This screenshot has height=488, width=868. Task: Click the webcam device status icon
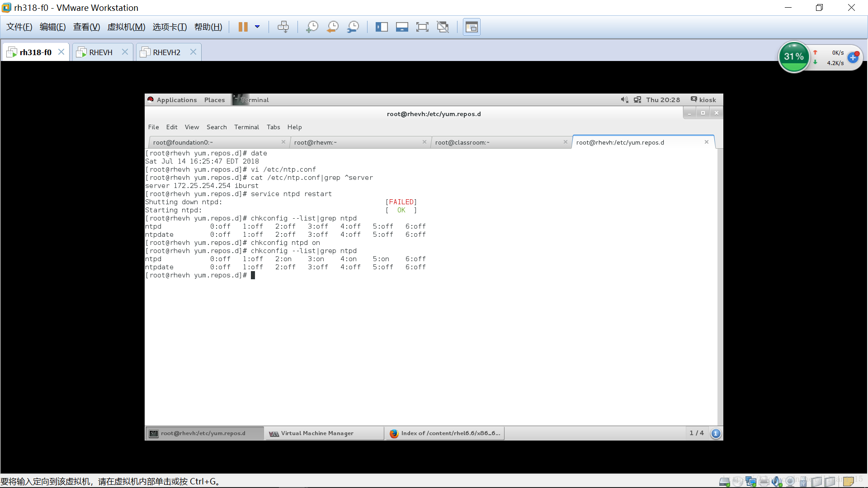click(x=790, y=482)
